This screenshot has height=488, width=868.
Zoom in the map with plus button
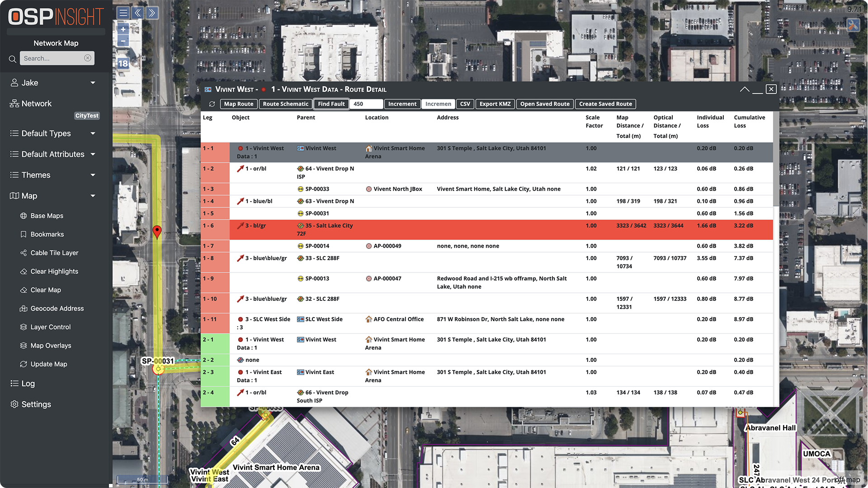[x=123, y=29]
